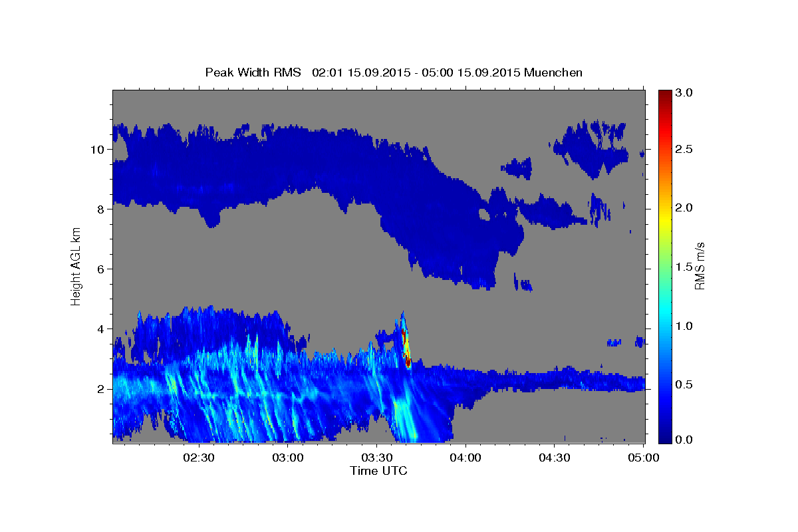The image size is (798, 532).
Task: Click the 03:30 time tick label
Action: point(377,458)
